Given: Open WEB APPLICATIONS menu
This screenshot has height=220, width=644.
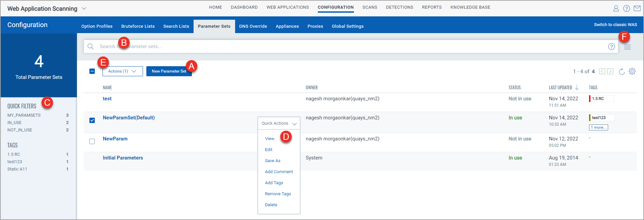Looking at the screenshot, I should pyautogui.click(x=288, y=7).
